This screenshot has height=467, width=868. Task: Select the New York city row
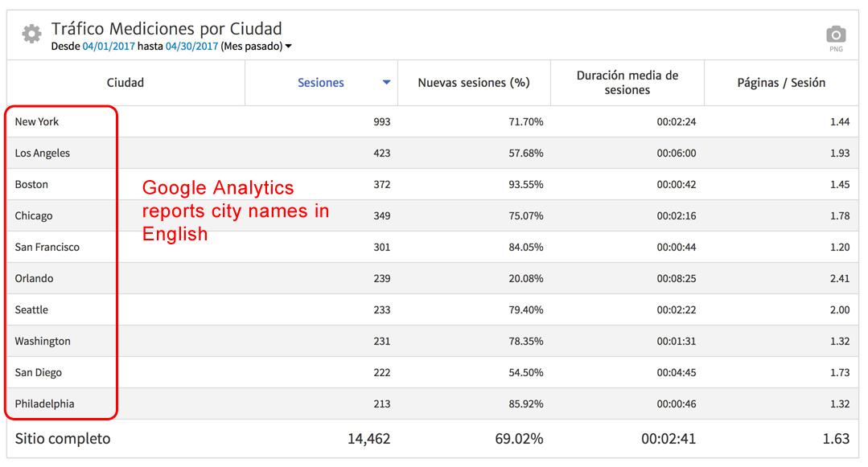click(36, 121)
